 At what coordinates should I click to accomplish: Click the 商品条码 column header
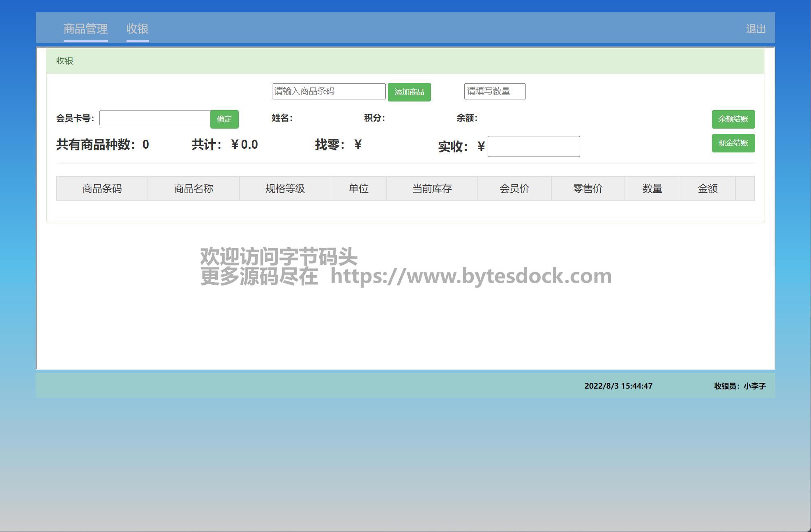click(x=102, y=189)
